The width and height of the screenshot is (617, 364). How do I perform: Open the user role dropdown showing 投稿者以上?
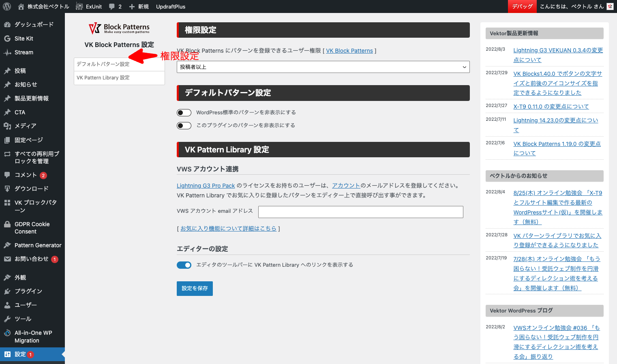point(323,67)
